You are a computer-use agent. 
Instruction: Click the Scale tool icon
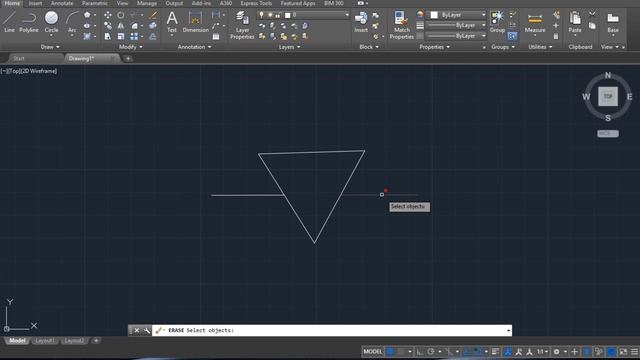pos(121,36)
